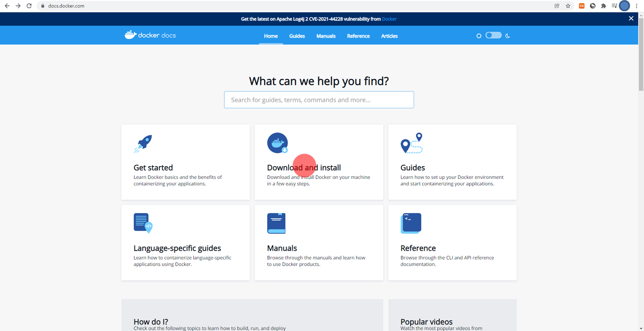This screenshot has height=331, width=644.
Task: Click the Reference terminal icon
Action: tap(411, 223)
